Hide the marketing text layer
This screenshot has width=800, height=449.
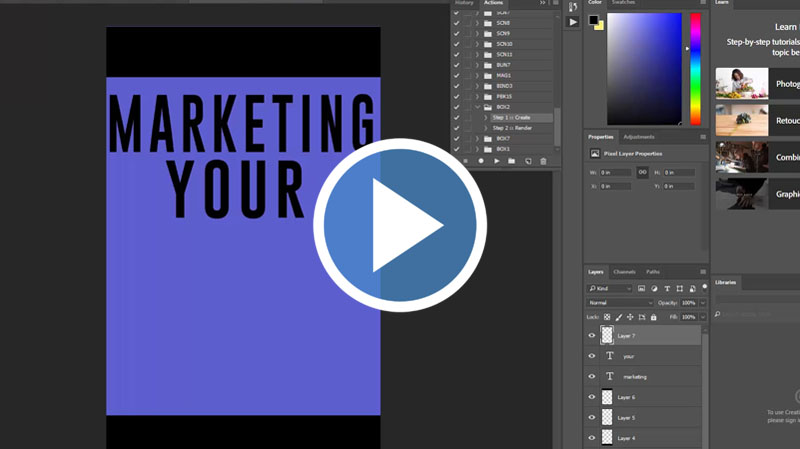[x=592, y=377]
